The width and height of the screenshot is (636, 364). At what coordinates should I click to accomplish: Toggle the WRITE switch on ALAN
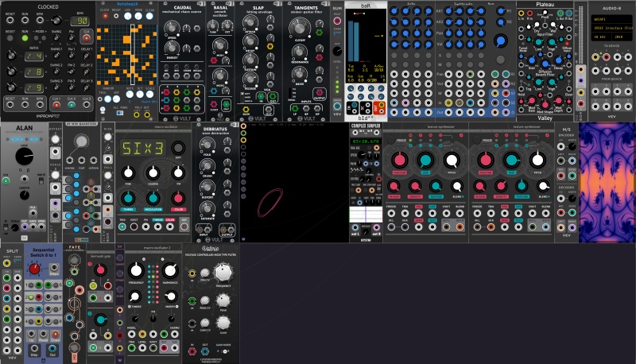pos(41,180)
